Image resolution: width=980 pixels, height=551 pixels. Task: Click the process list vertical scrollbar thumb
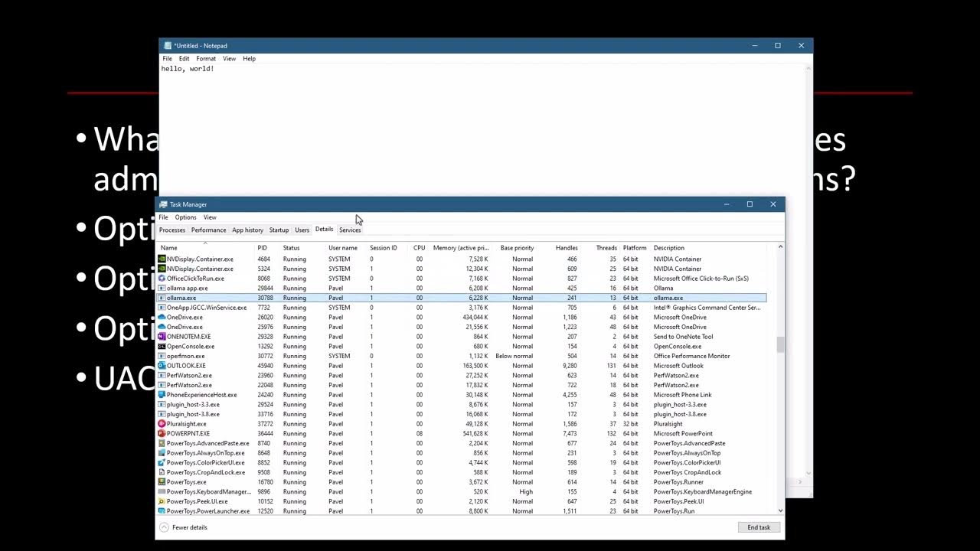780,345
